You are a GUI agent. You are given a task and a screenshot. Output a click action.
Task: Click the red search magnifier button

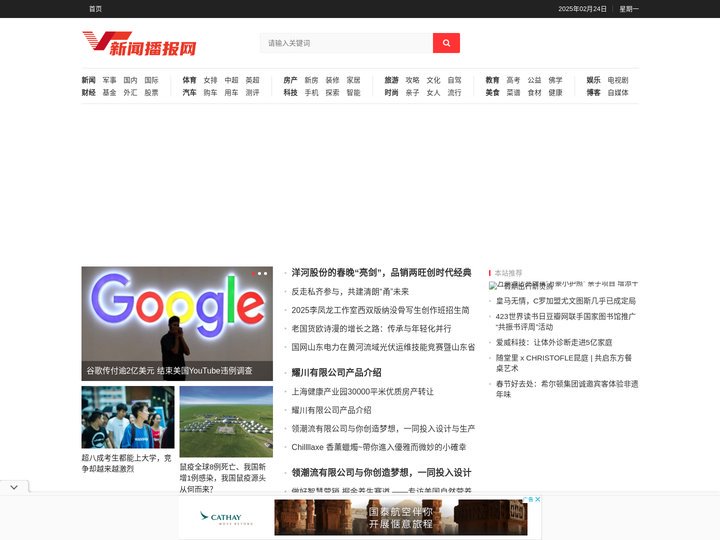click(446, 43)
